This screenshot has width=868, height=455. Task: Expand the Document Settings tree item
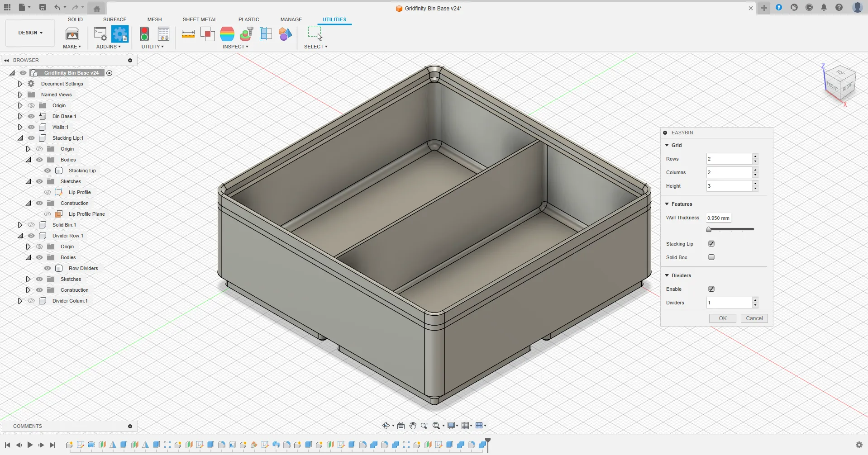[20, 83]
